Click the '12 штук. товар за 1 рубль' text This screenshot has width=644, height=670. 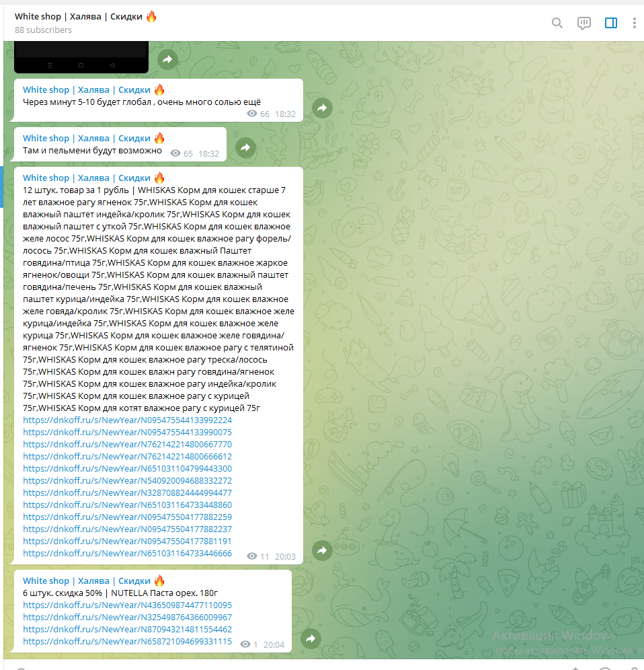(x=75, y=190)
